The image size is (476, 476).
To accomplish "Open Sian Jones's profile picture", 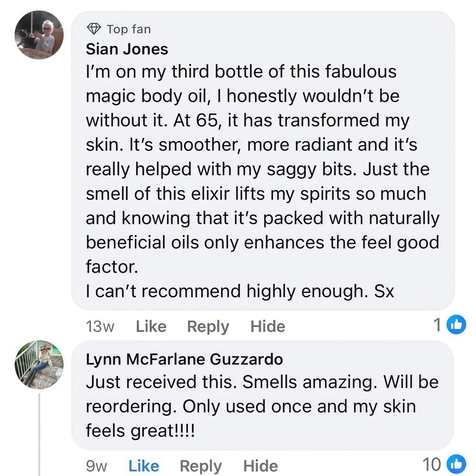I will click(39, 35).
